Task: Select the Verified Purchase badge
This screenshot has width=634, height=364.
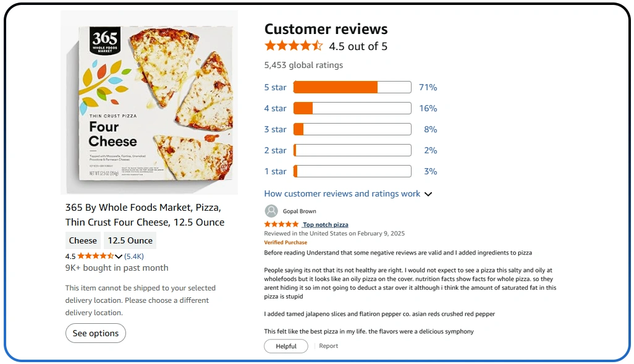Action: (x=285, y=242)
